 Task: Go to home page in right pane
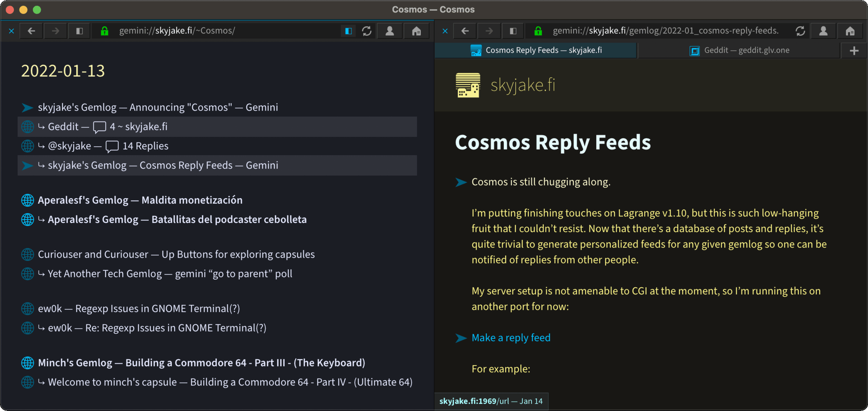pyautogui.click(x=850, y=31)
